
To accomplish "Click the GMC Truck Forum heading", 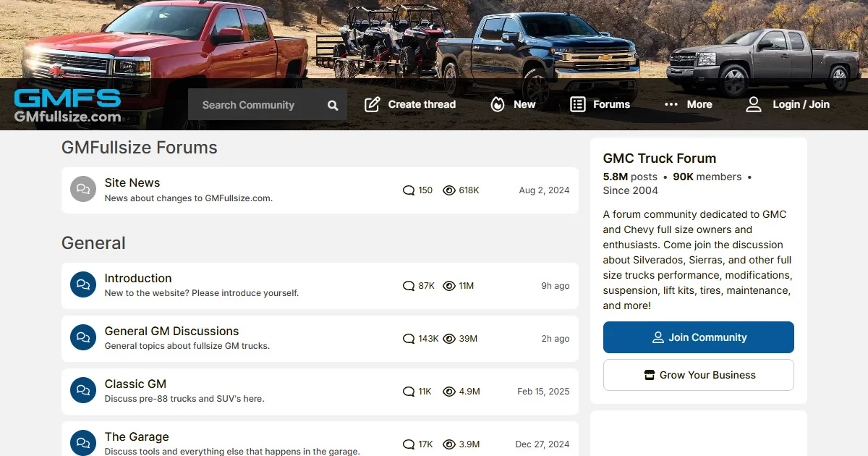I will (x=660, y=159).
